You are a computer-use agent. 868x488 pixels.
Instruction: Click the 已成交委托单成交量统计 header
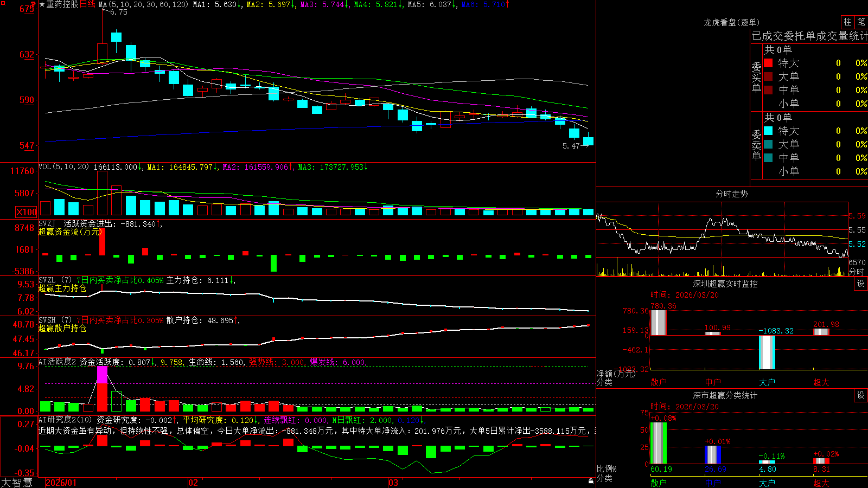point(809,36)
